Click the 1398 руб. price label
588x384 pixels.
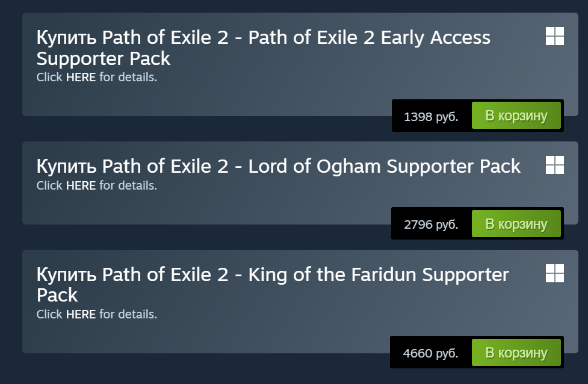click(x=431, y=116)
